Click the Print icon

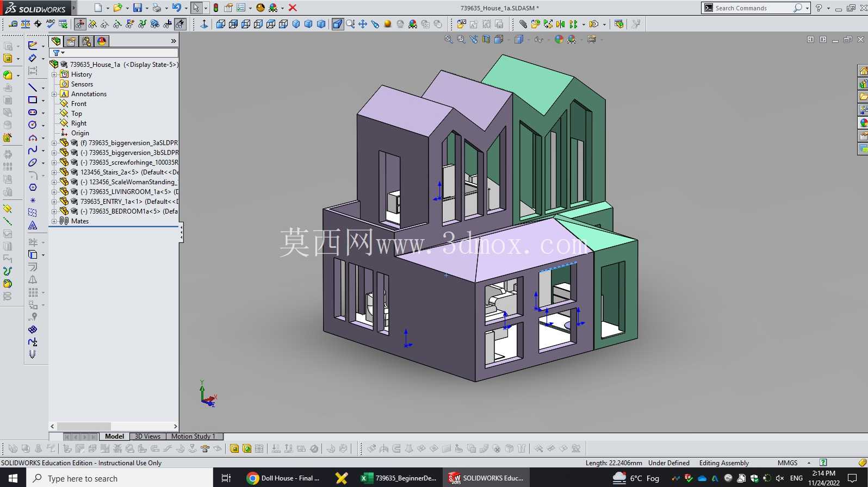click(157, 8)
